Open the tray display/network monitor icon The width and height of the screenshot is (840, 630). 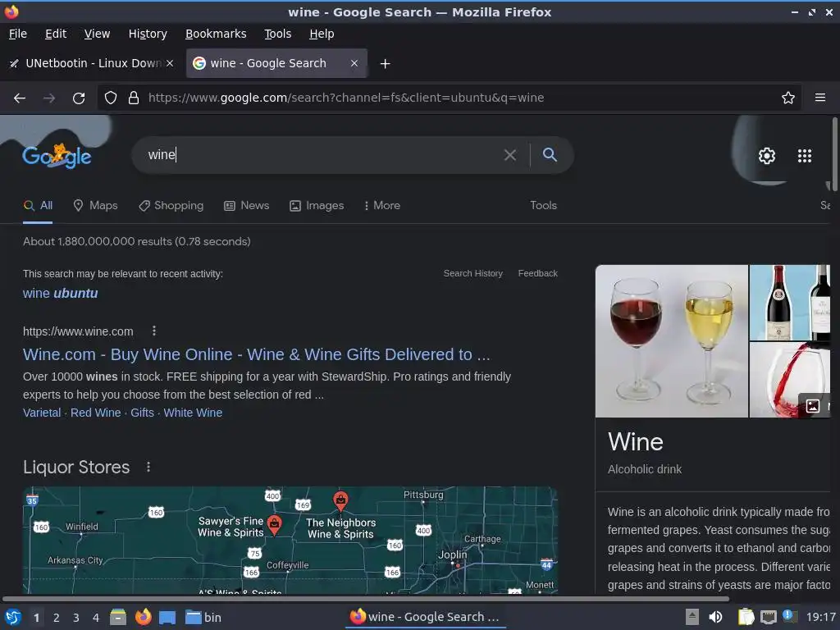click(x=768, y=617)
